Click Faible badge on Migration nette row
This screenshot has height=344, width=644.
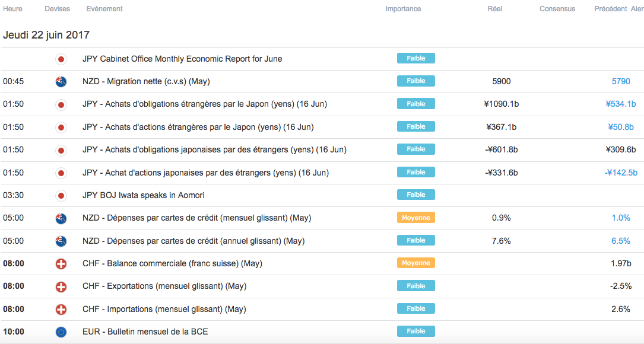[416, 81]
